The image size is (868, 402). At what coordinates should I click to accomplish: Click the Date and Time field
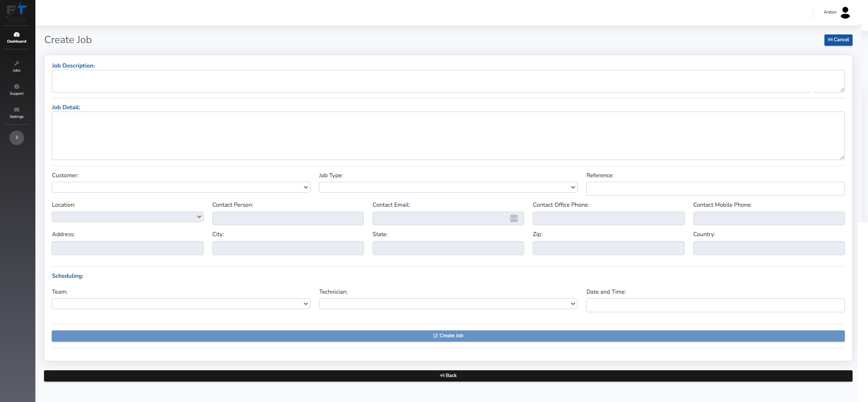click(715, 305)
